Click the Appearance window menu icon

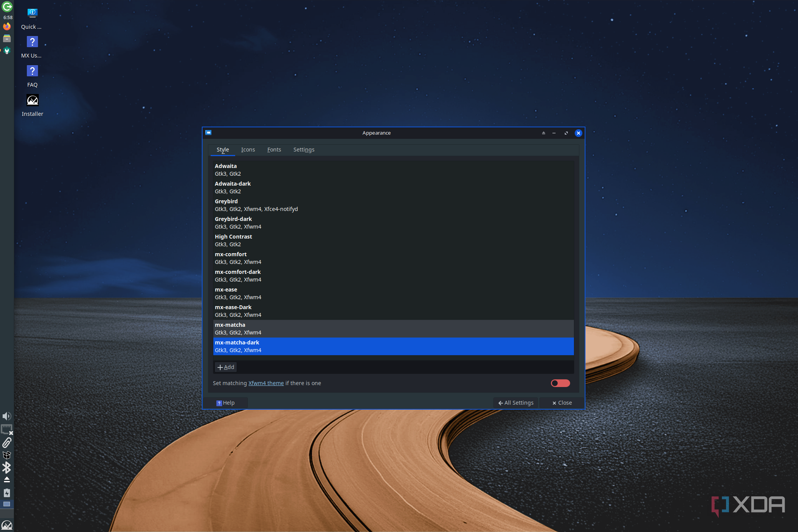[208, 133]
